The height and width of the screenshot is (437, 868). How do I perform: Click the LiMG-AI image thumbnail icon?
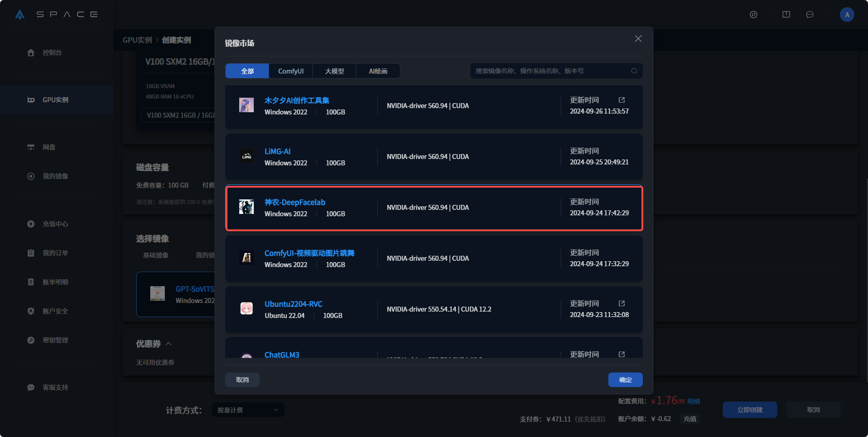point(247,156)
